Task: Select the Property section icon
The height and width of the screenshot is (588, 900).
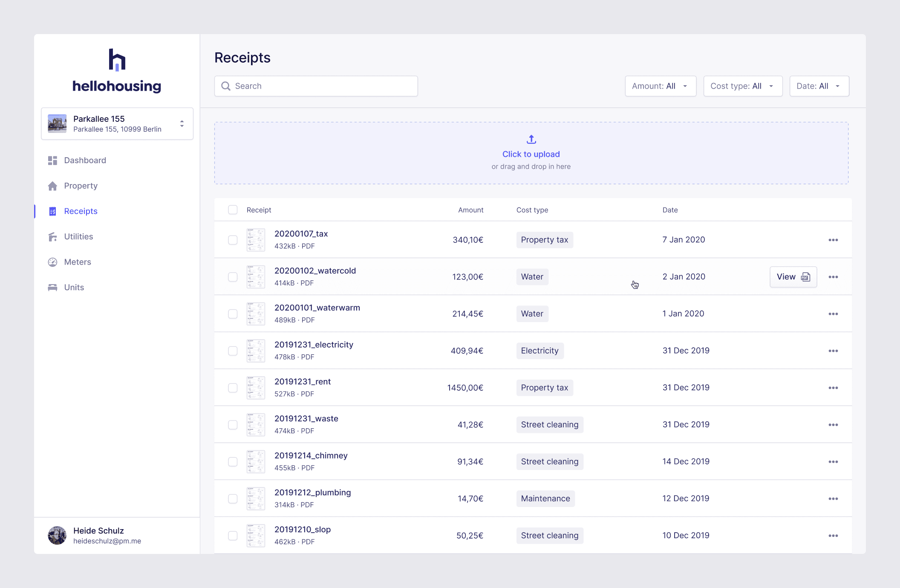Action: pyautogui.click(x=52, y=186)
